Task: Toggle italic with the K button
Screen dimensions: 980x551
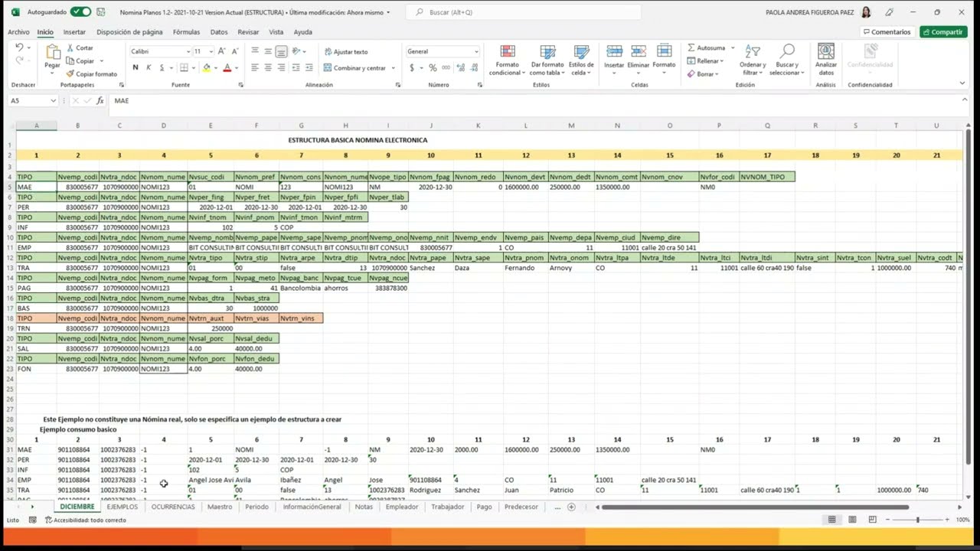Action: (x=149, y=67)
